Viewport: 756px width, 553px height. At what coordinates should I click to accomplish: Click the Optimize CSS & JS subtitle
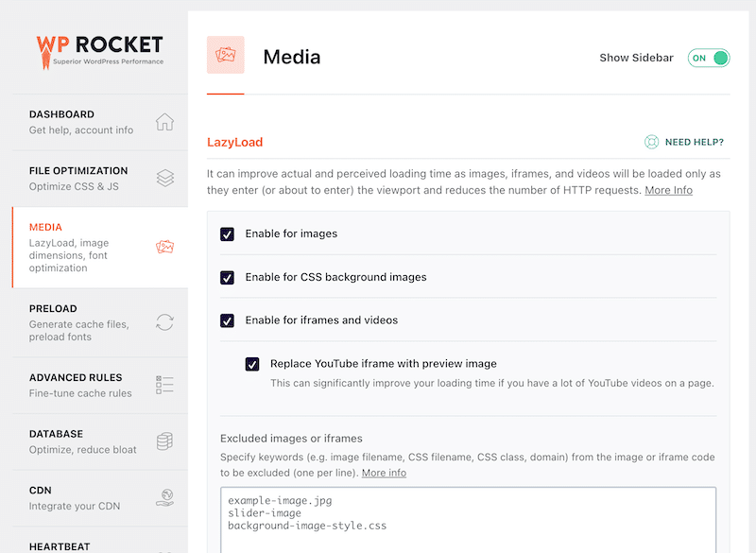click(74, 186)
